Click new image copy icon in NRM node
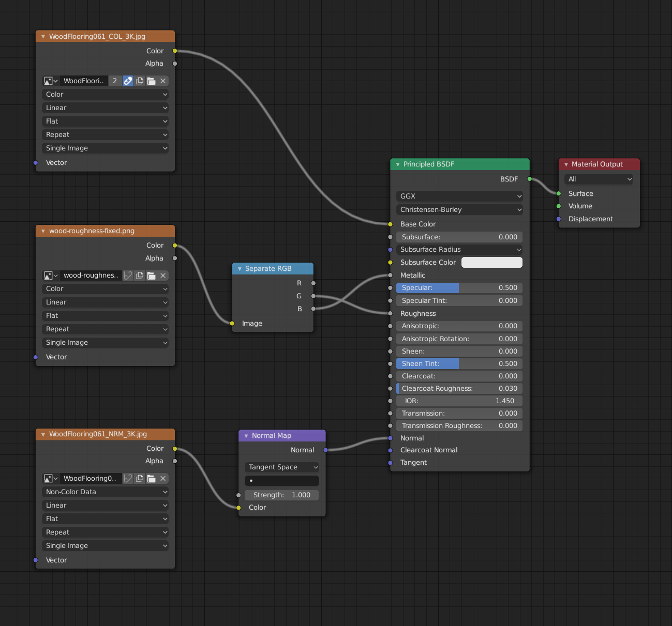This screenshot has width=672, height=626. tap(140, 479)
